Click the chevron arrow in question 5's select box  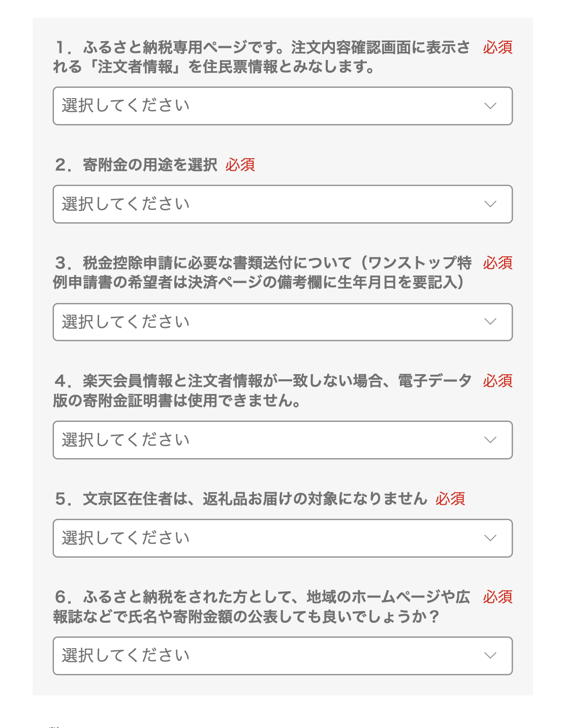490,538
